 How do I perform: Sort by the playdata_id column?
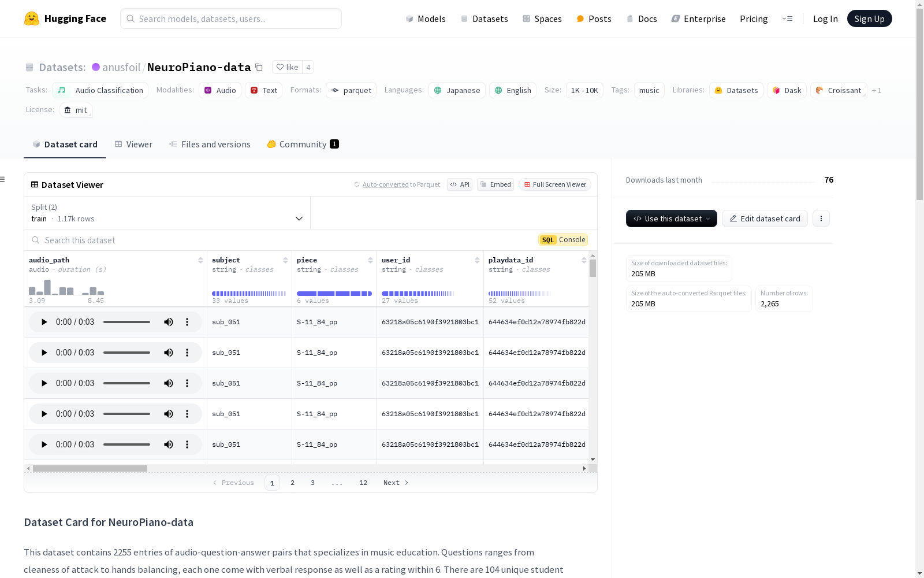(584, 260)
